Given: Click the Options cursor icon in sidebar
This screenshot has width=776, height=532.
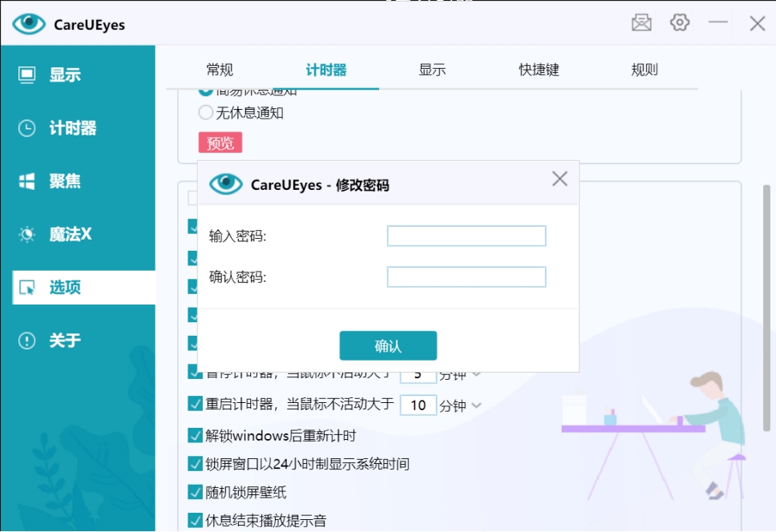Looking at the screenshot, I should (27, 288).
